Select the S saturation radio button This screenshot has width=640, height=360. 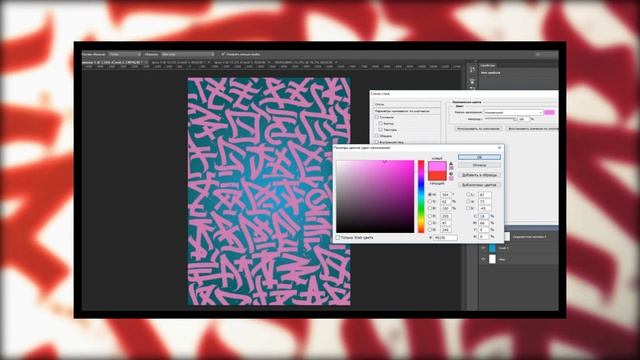coord(430,201)
